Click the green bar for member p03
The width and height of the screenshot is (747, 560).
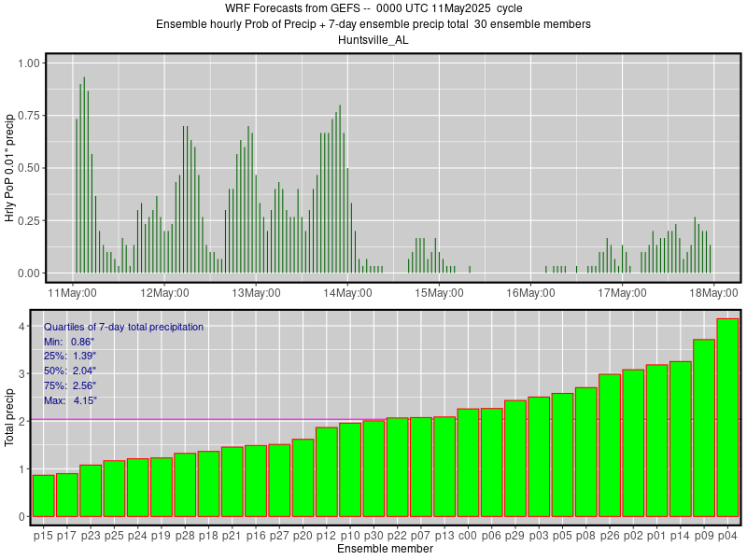click(x=539, y=456)
